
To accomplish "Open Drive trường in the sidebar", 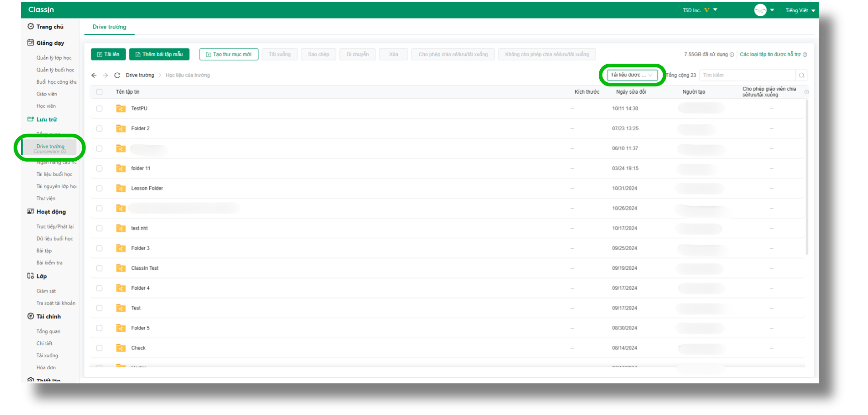I will [x=50, y=147].
